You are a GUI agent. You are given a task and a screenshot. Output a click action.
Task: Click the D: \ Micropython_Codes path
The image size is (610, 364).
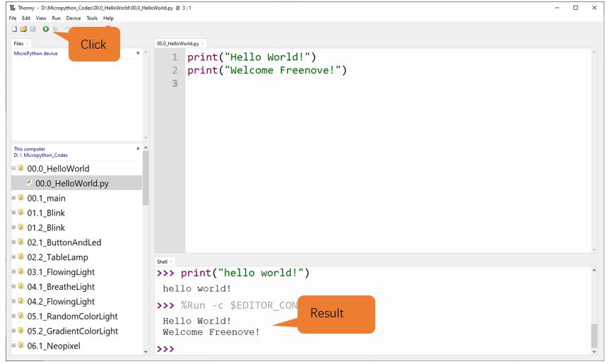point(41,155)
